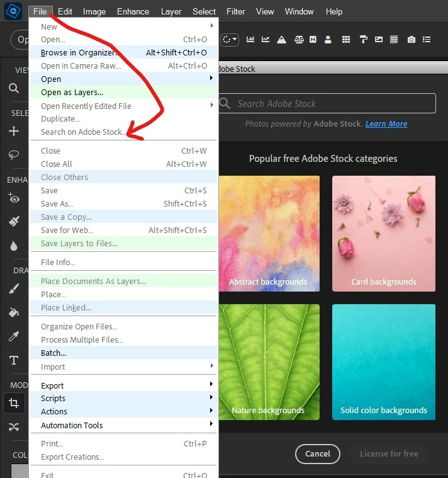Screen dimensions: 448x478
Task: Click the camera toolbar icon
Action: coord(412,39)
